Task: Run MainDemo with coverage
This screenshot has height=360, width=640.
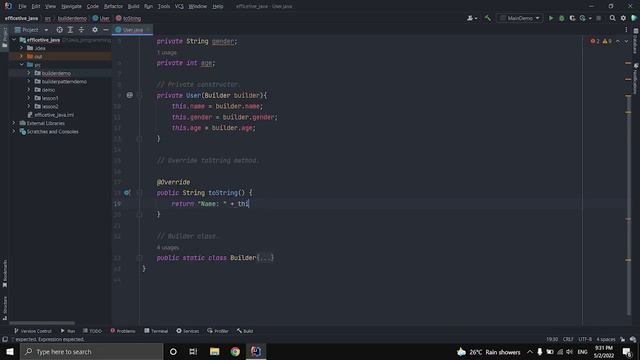Action: [572, 18]
